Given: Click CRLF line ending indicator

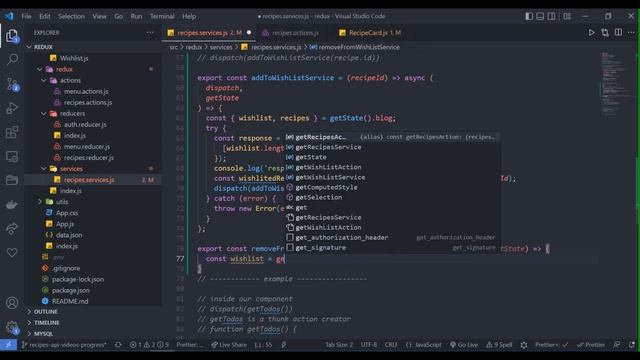Looking at the screenshot, I should point(391,345).
